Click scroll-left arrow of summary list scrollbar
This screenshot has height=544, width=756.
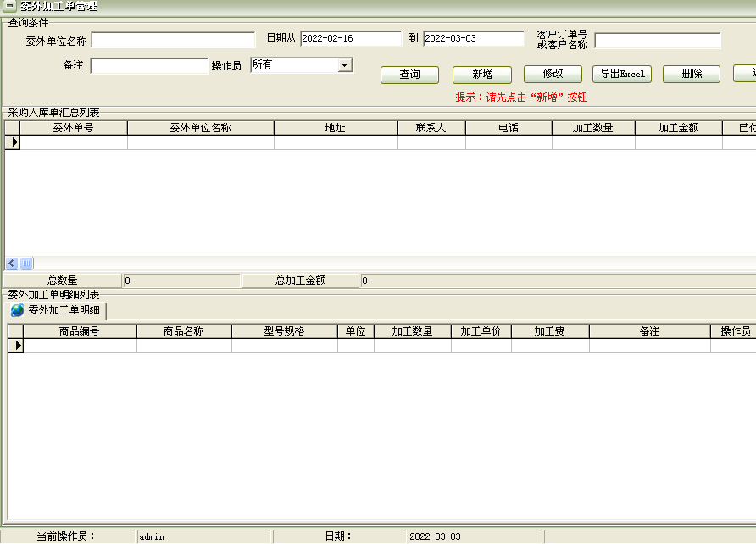(12, 263)
